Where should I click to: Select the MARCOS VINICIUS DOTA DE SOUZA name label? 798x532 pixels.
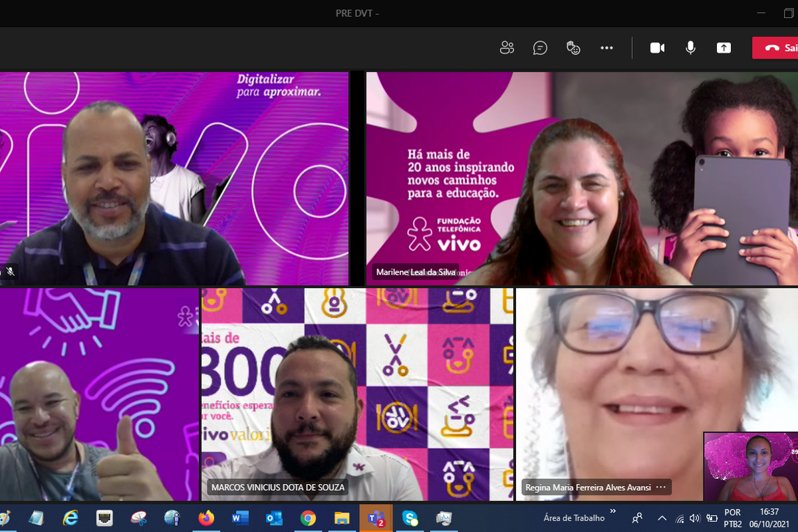click(x=278, y=487)
